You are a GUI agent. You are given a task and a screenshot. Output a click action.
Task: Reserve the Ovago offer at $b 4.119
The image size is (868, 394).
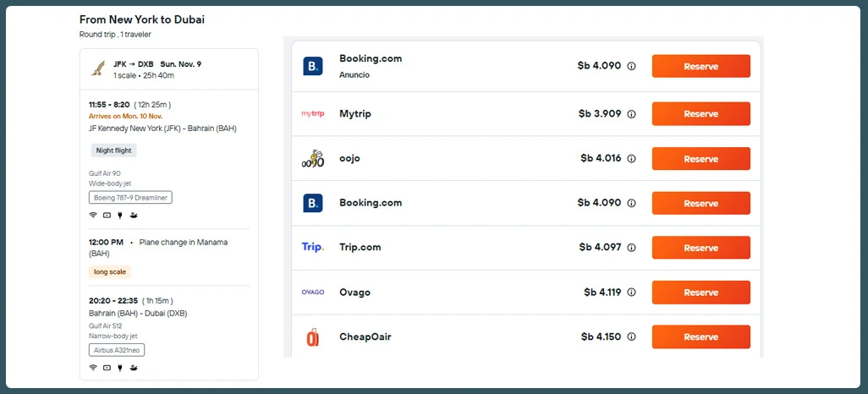point(700,293)
